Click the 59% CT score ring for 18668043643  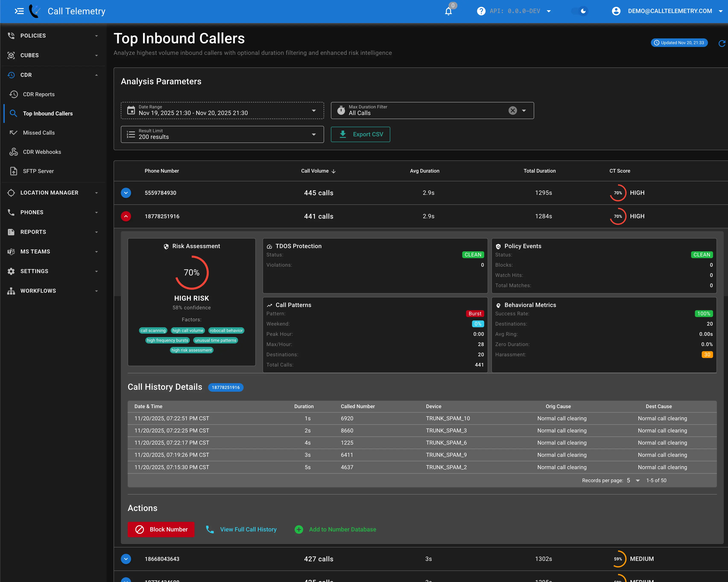point(618,559)
